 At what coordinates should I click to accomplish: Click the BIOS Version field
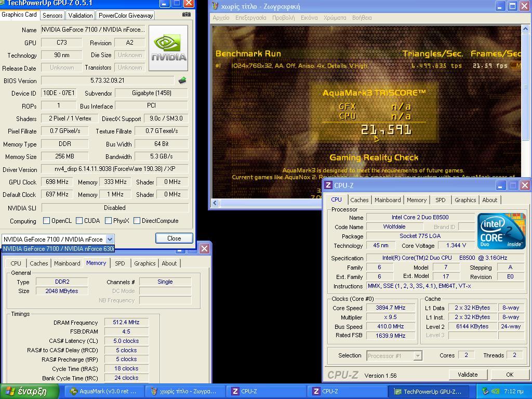107,81
